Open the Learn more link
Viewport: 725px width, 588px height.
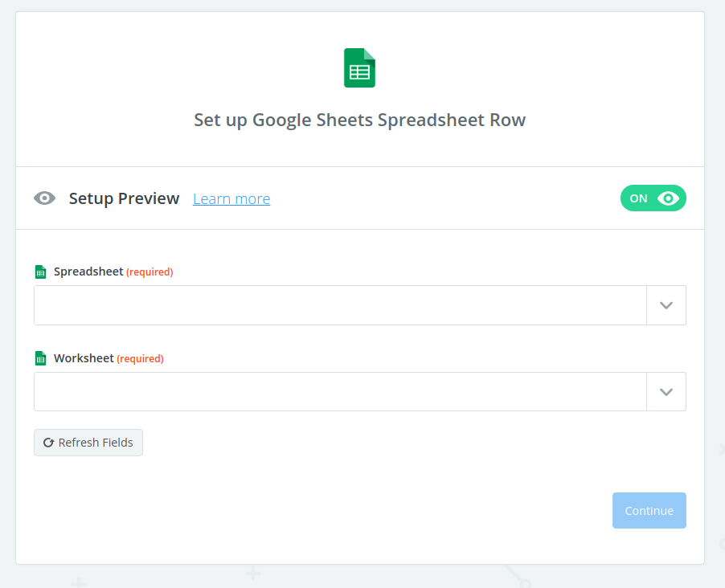pos(231,199)
